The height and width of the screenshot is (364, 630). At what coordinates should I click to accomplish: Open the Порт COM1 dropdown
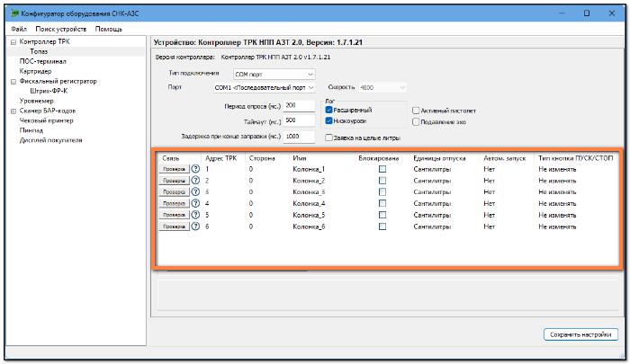tap(264, 87)
